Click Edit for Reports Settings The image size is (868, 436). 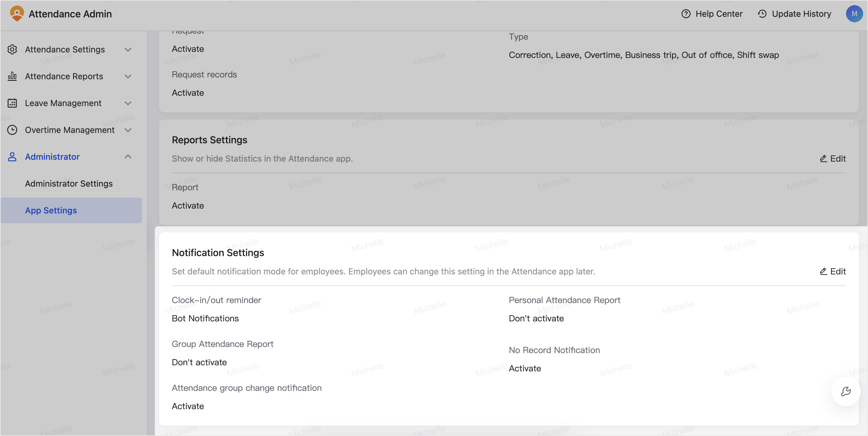point(833,159)
